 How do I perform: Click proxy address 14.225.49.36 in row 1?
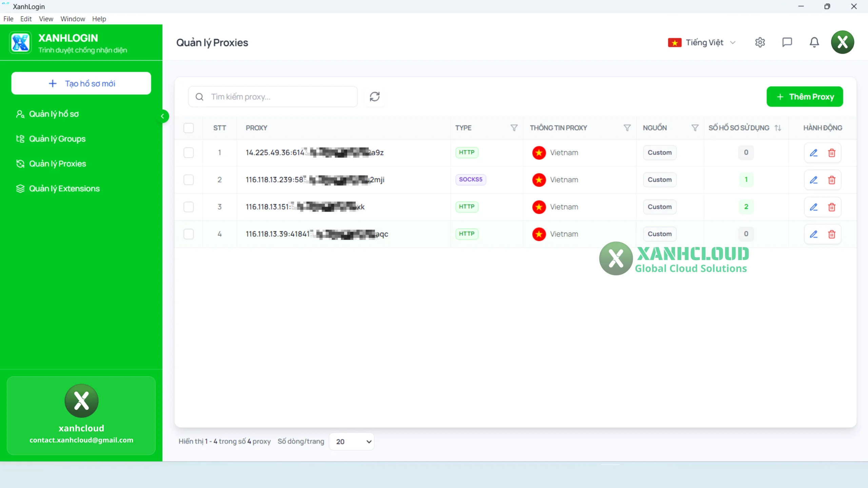[x=315, y=152]
